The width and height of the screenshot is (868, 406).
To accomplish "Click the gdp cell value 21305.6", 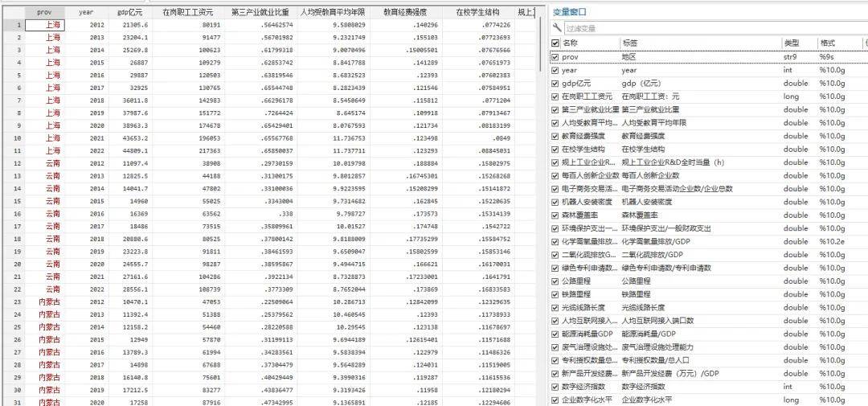I will pyautogui.click(x=130, y=25).
